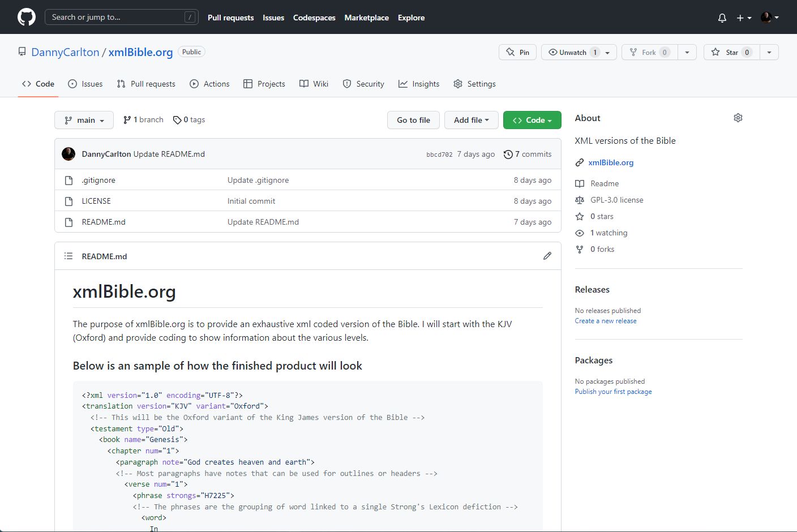Go to the Actions tab
Viewport: 797px width, 532px height.
(x=209, y=84)
